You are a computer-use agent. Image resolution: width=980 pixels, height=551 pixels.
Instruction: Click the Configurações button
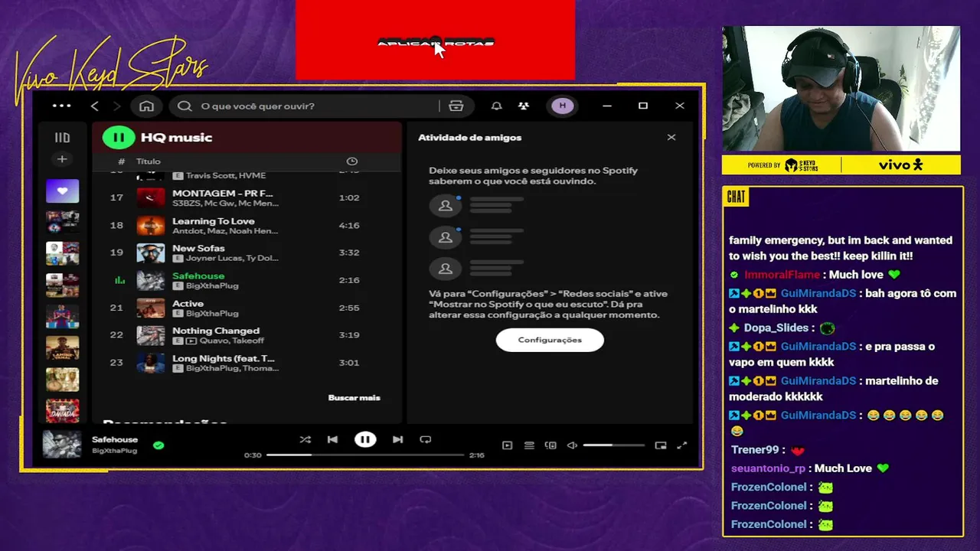click(x=550, y=340)
